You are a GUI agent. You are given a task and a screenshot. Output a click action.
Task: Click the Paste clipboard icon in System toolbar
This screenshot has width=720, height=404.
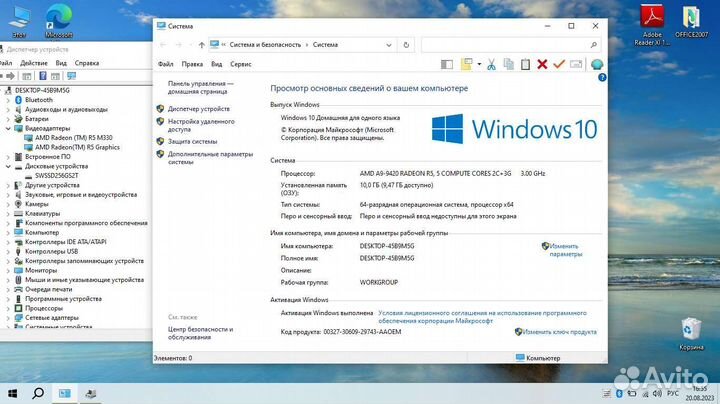[x=525, y=64]
